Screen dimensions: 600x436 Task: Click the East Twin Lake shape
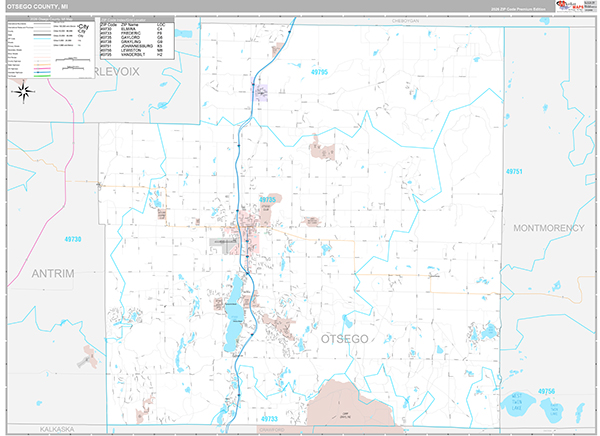coord(553,410)
